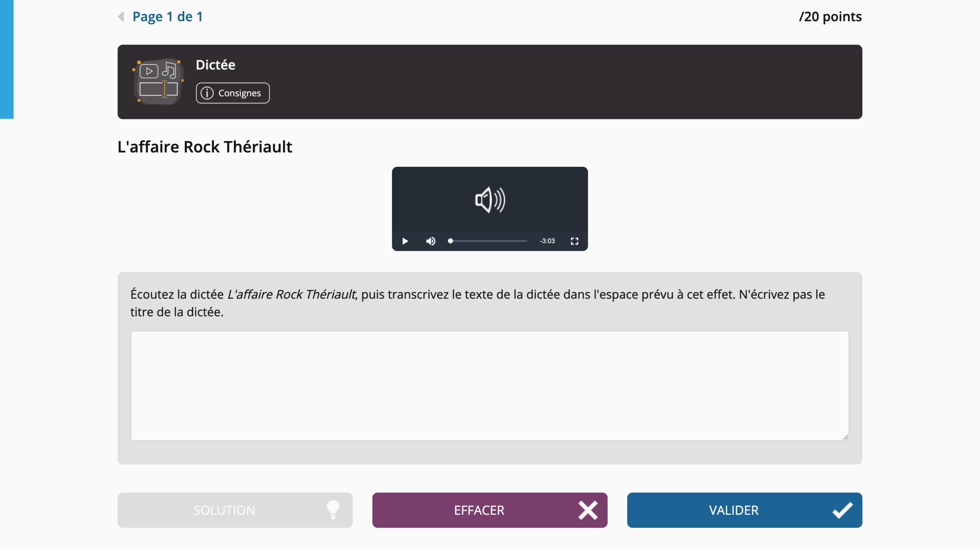Click the remaining time -3:03 display
The image size is (980, 551).
(547, 241)
